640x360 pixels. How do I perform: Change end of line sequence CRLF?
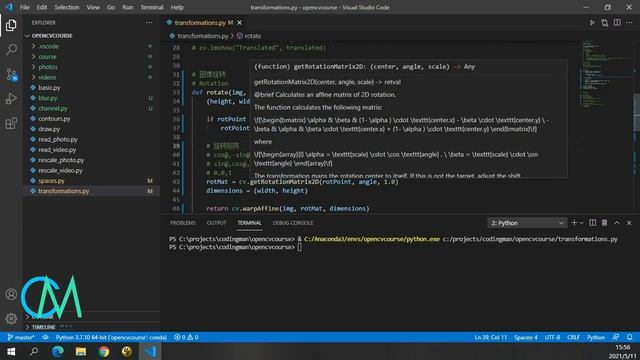[x=573, y=337]
